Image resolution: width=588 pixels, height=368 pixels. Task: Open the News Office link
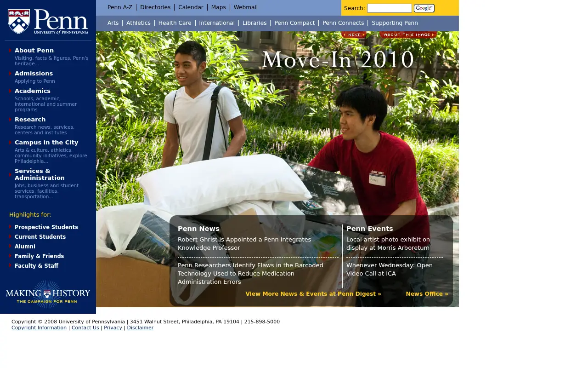point(427,294)
